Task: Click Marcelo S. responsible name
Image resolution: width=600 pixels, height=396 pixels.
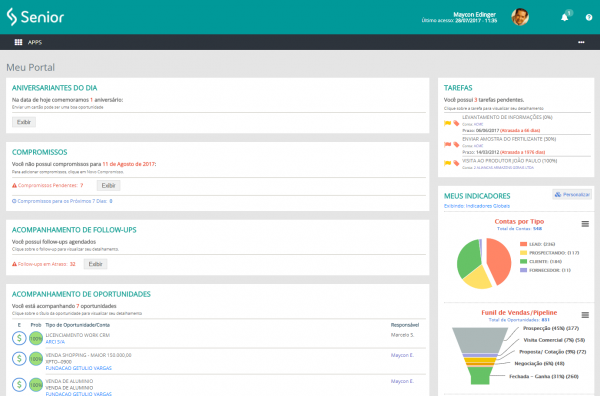Action: point(402,335)
